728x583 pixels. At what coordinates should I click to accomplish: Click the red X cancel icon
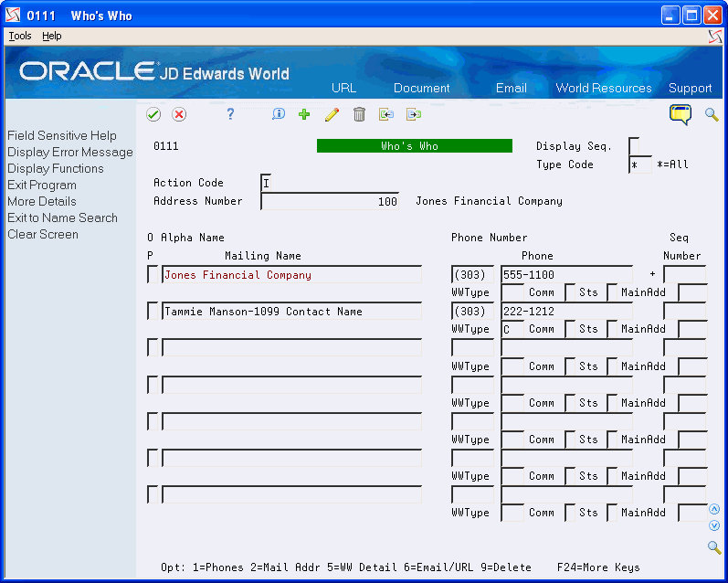(x=179, y=114)
